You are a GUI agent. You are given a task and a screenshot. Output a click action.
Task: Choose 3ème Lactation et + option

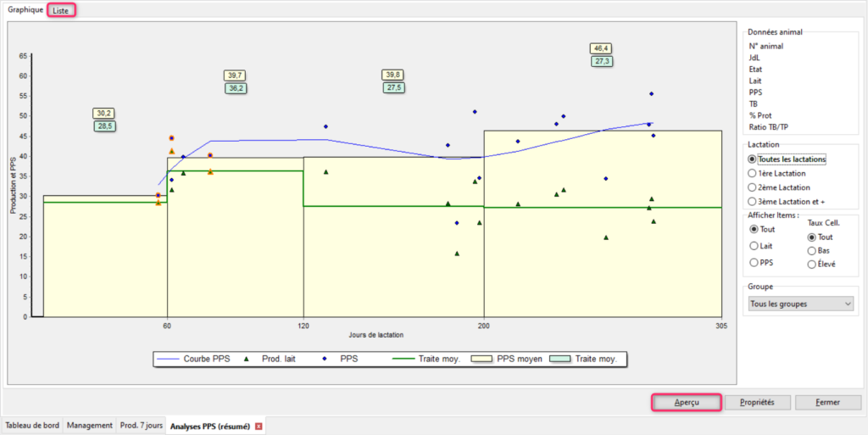tap(752, 201)
